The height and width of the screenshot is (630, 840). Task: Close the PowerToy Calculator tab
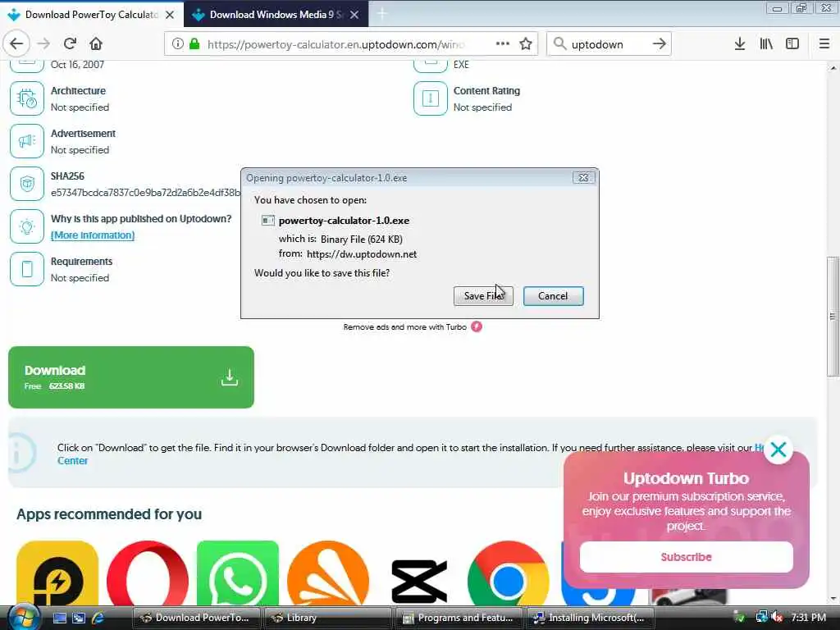pyautogui.click(x=169, y=15)
